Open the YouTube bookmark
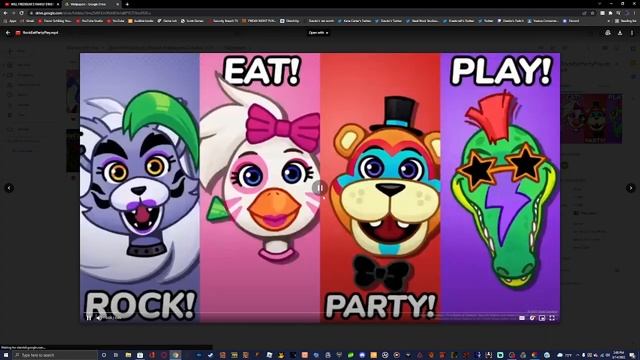 click(x=116, y=20)
